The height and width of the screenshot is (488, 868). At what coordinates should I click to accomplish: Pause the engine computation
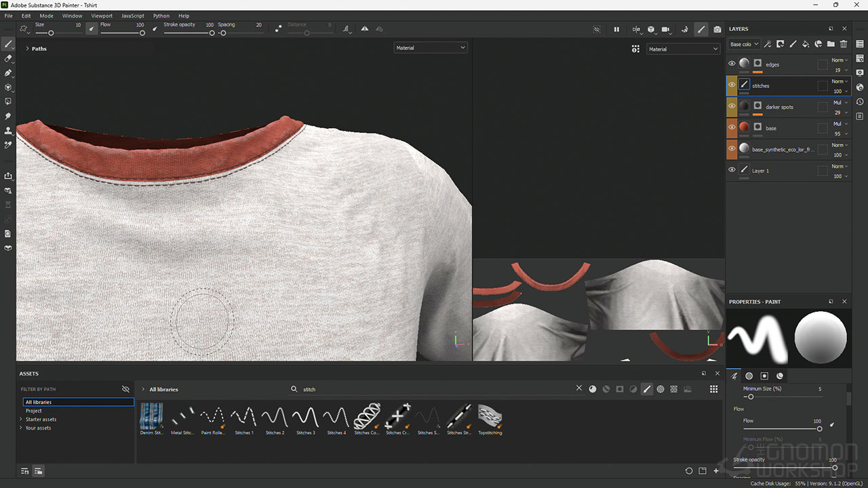[x=616, y=30]
